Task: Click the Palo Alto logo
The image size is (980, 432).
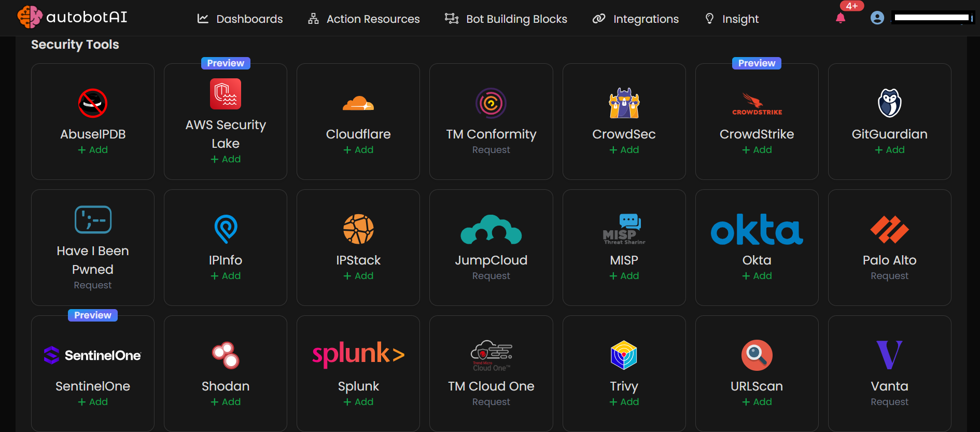Action: (x=890, y=229)
